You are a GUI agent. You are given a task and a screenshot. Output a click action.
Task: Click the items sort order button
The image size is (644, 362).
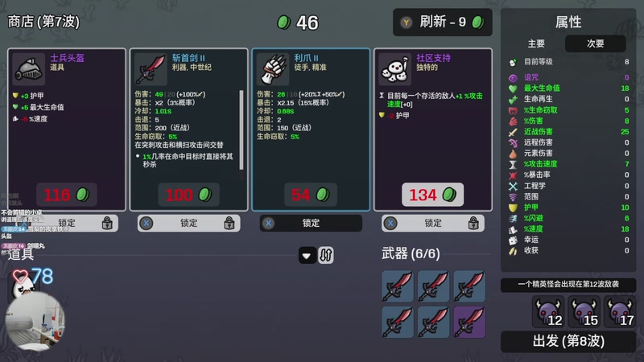click(x=326, y=255)
